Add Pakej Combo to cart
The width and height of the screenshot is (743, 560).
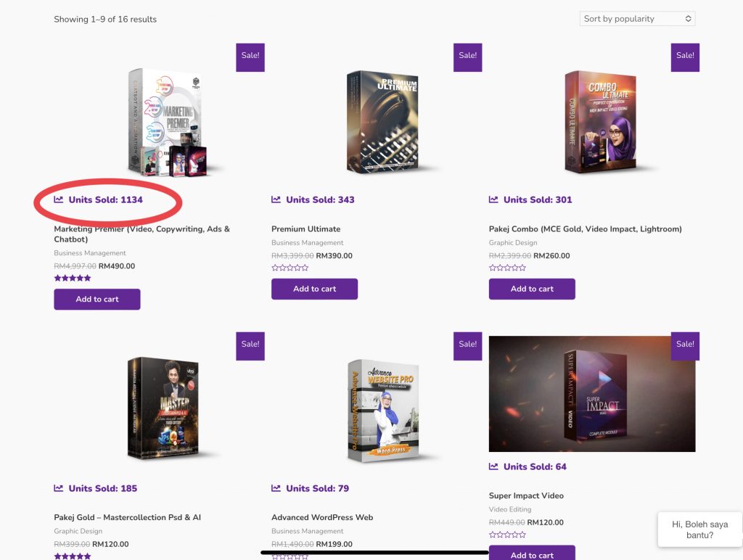click(x=532, y=289)
